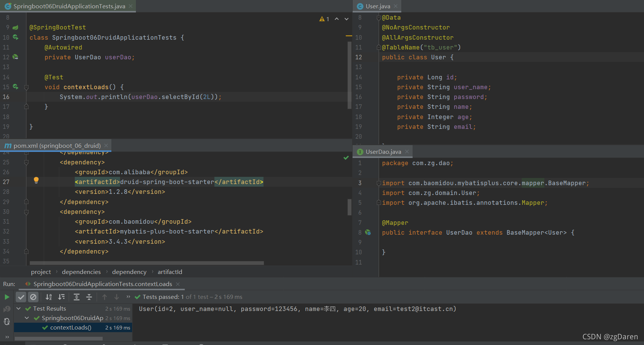Click 'private String user_name;' field line

click(x=444, y=87)
